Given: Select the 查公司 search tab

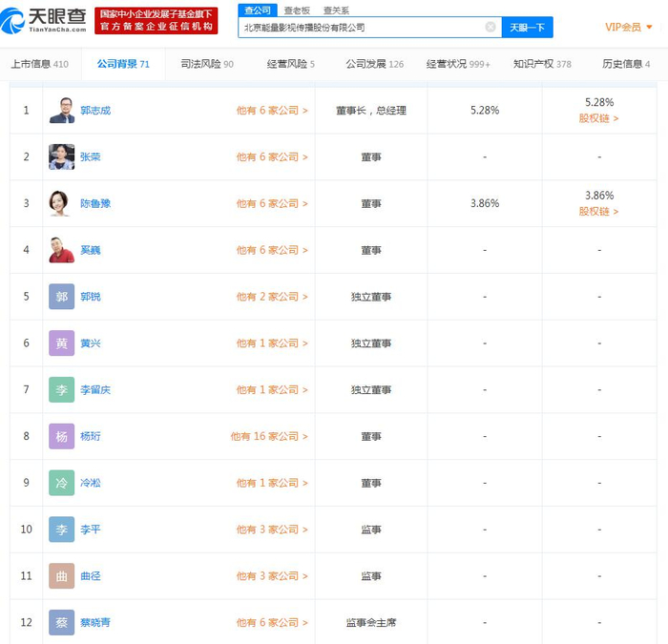Looking at the screenshot, I should (258, 10).
